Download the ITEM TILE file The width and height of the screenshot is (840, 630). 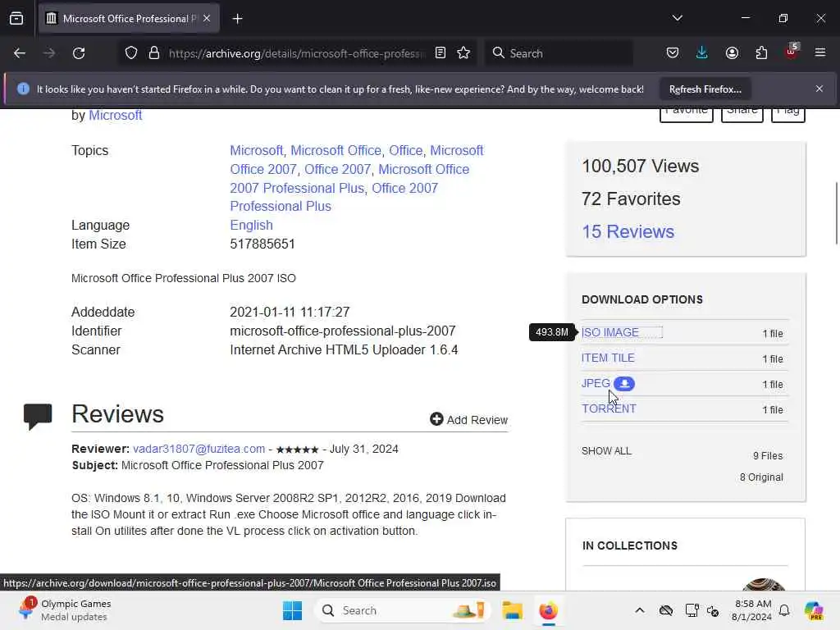pos(608,358)
